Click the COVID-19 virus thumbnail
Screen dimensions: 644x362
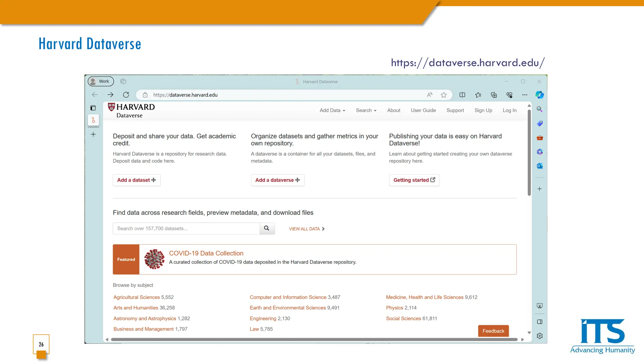coord(154,259)
